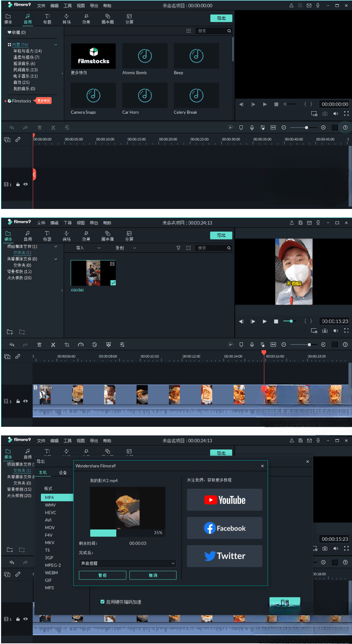Open the speed tool in the middle window toolbar

(81, 344)
